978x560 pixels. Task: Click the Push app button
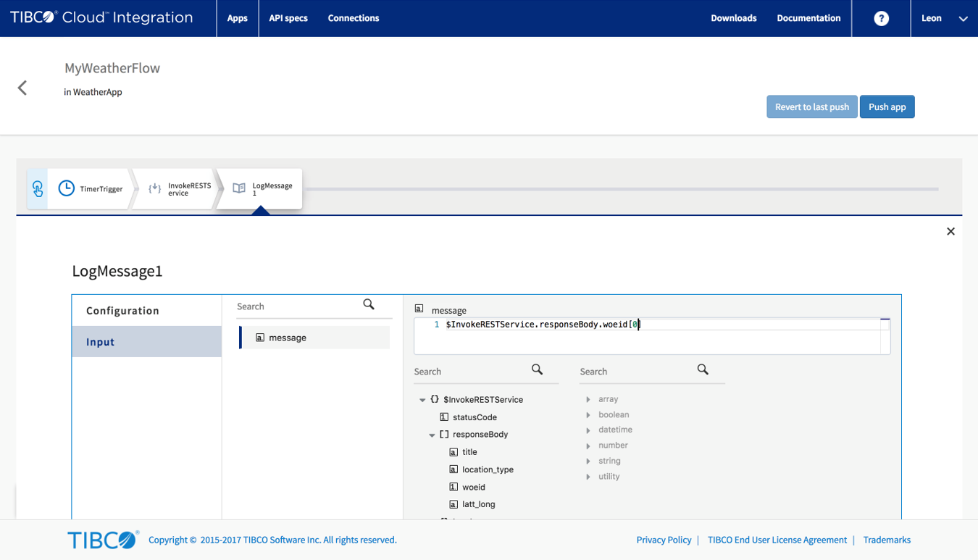tap(887, 106)
